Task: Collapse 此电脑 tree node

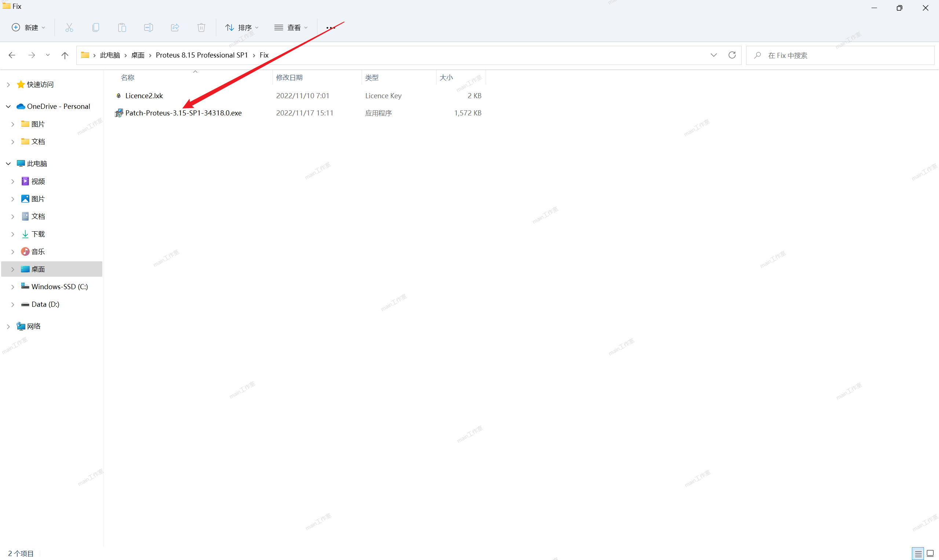Action: (8, 164)
